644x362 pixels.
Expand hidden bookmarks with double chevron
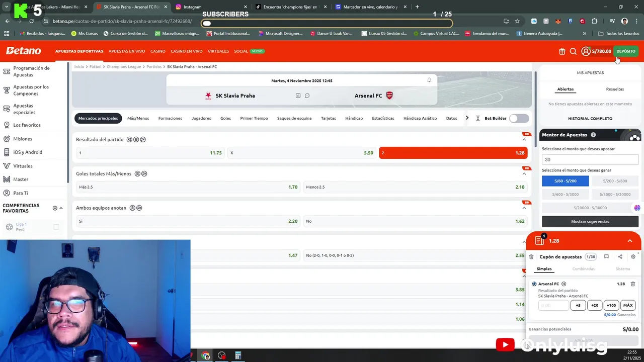coord(584,34)
